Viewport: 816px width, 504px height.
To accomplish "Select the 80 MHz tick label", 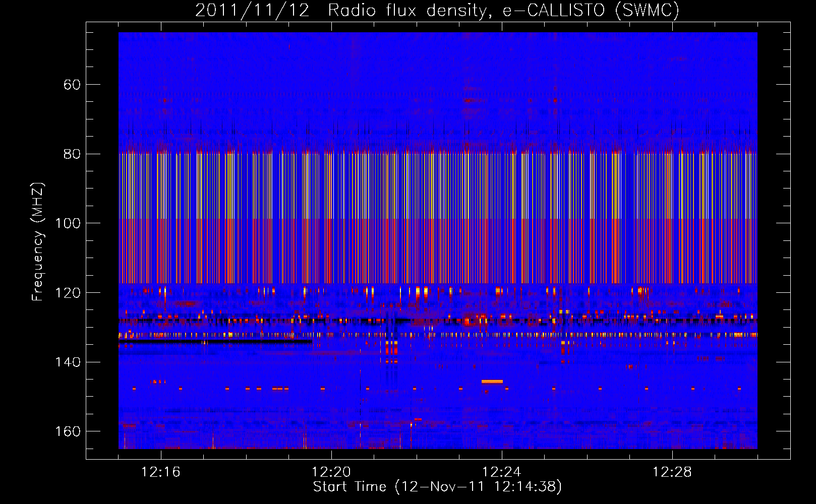I will click(x=72, y=154).
